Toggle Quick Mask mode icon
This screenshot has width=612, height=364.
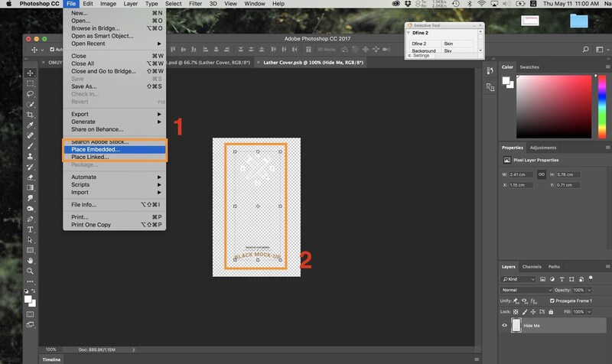(x=30, y=314)
